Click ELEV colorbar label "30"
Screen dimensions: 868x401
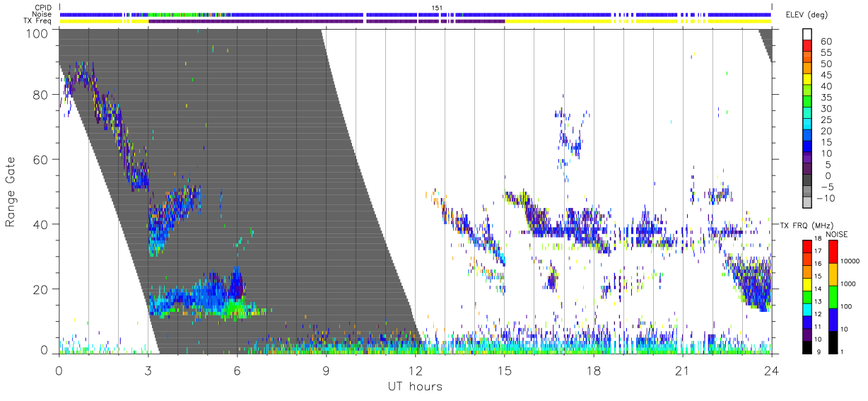(826, 108)
